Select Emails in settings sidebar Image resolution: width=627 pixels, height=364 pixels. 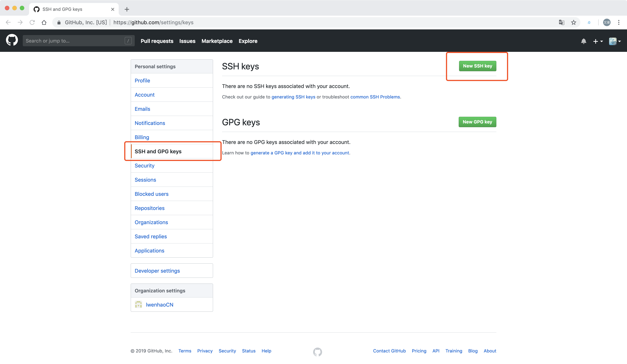tap(172, 109)
